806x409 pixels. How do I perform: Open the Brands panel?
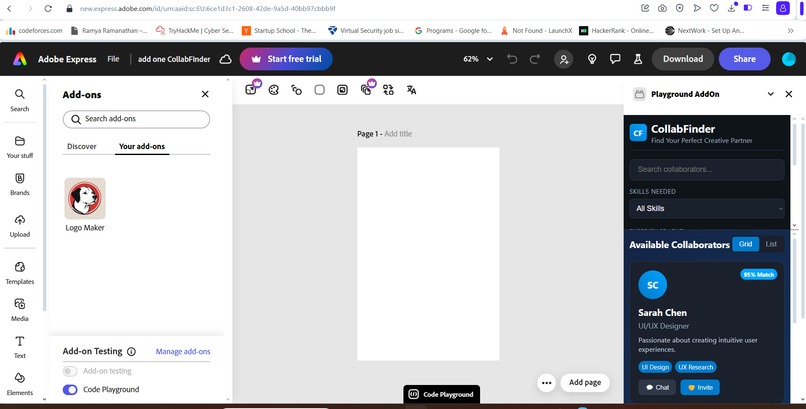click(20, 184)
